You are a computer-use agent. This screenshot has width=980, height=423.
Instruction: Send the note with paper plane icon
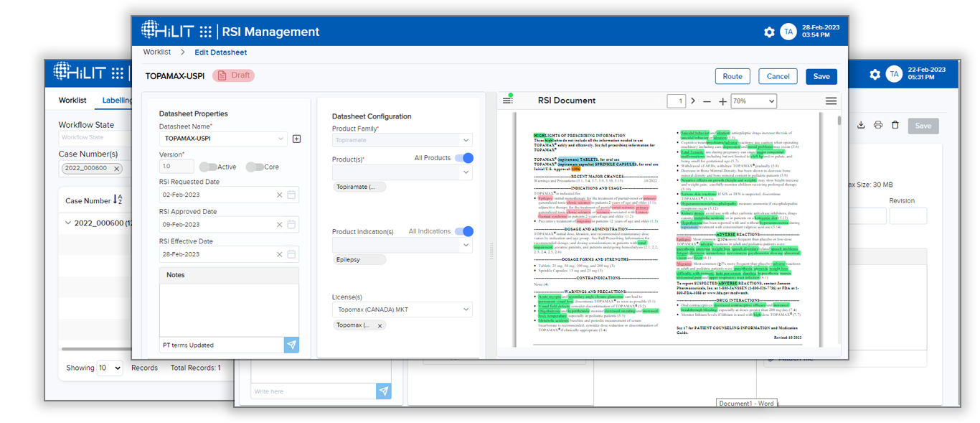(x=291, y=345)
